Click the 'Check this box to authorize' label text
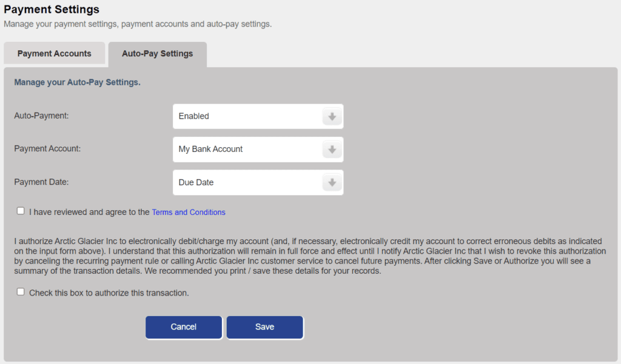621x364 pixels. click(109, 293)
